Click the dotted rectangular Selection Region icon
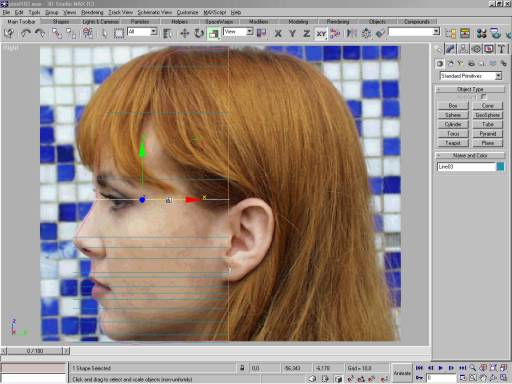Screen dimensions: 512x384 (119, 33)
